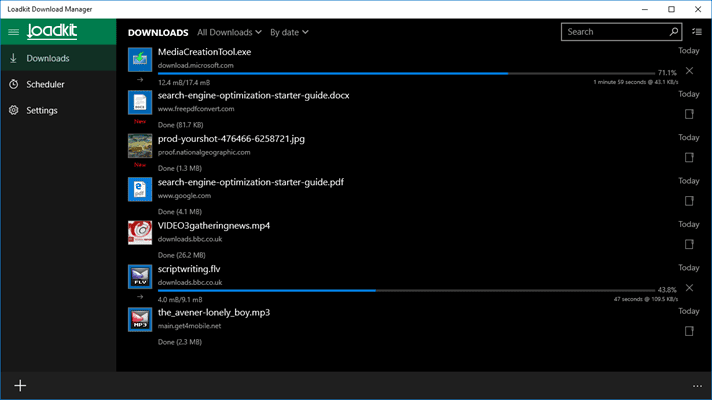Screen dimensions: 712x400
Task: Click the MediaCreationTool.exe progress bar
Action: coord(406,73)
